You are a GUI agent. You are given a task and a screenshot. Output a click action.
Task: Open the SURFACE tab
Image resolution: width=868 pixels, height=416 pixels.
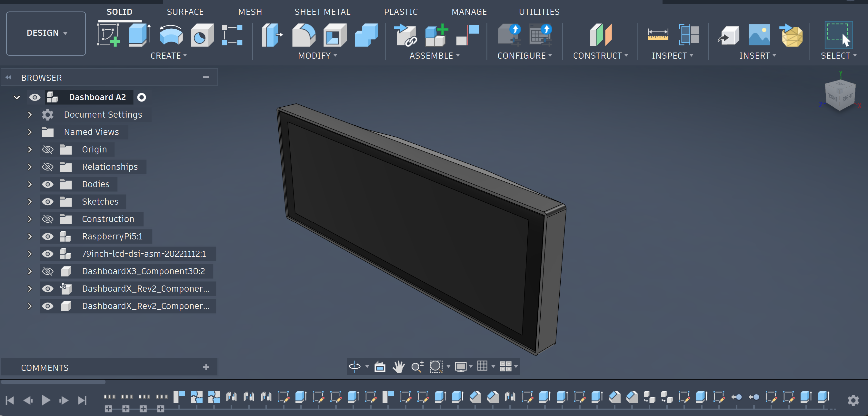(x=185, y=12)
